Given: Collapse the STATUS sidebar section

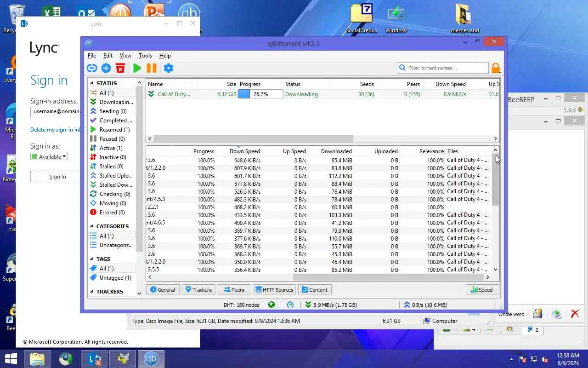Looking at the screenshot, I should (91, 83).
